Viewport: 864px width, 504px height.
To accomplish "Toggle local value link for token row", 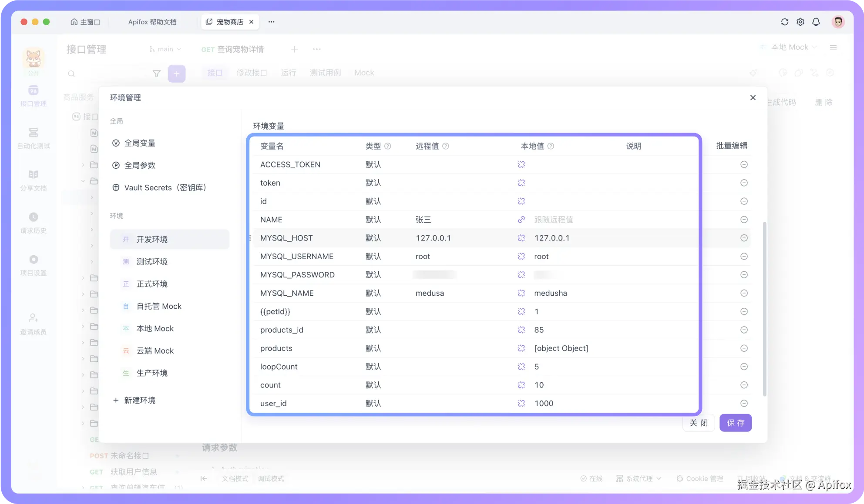I will (521, 183).
